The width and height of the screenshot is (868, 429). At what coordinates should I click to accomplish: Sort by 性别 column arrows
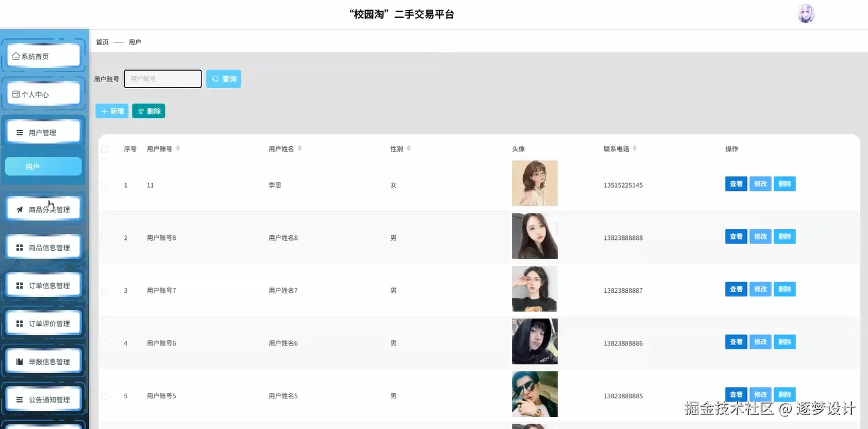408,148
